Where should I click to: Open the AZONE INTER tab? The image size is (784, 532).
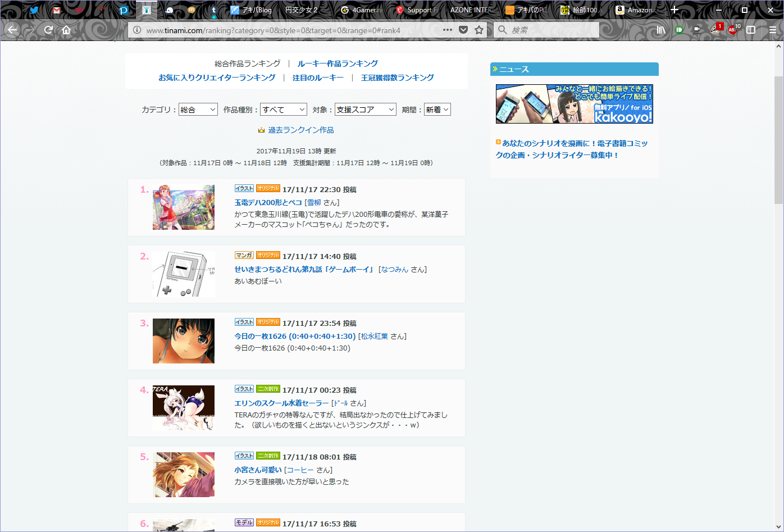472,10
